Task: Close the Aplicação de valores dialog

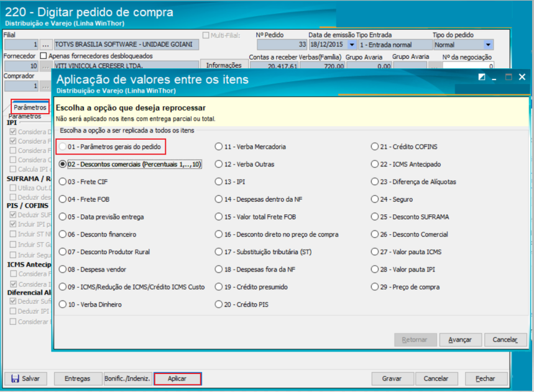Action: point(522,77)
